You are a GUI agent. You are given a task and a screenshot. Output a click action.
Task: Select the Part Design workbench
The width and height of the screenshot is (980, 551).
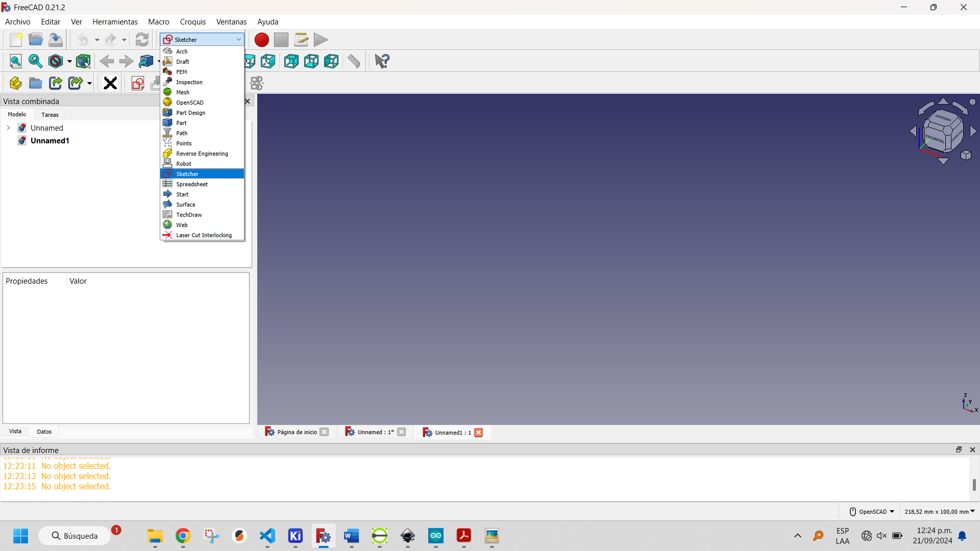190,112
